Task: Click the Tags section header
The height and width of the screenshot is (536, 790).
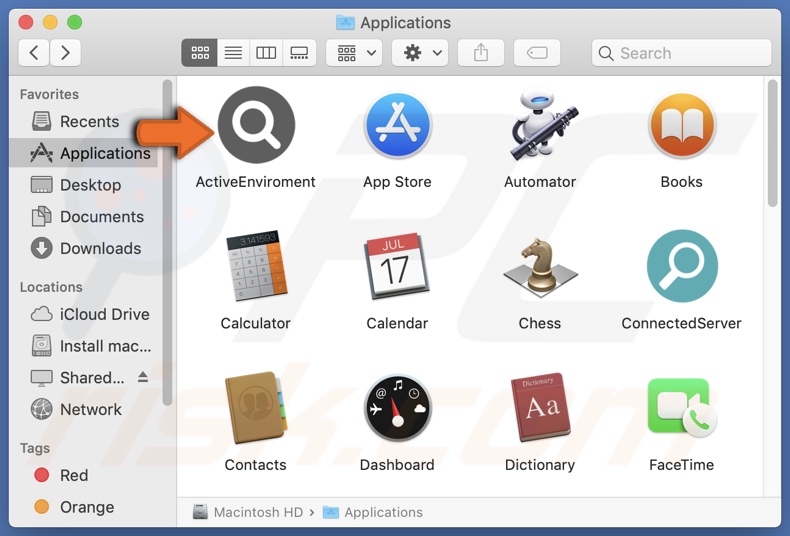Action: click(35, 448)
